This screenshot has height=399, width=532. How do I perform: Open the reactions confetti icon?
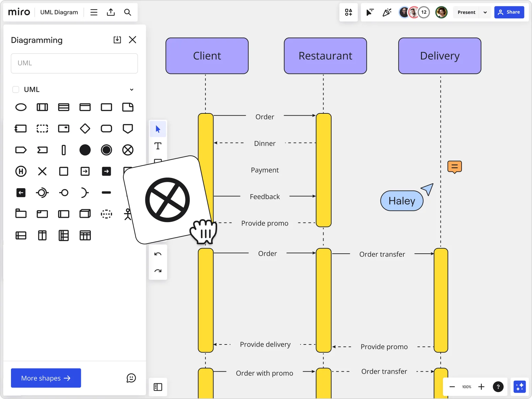(387, 12)
